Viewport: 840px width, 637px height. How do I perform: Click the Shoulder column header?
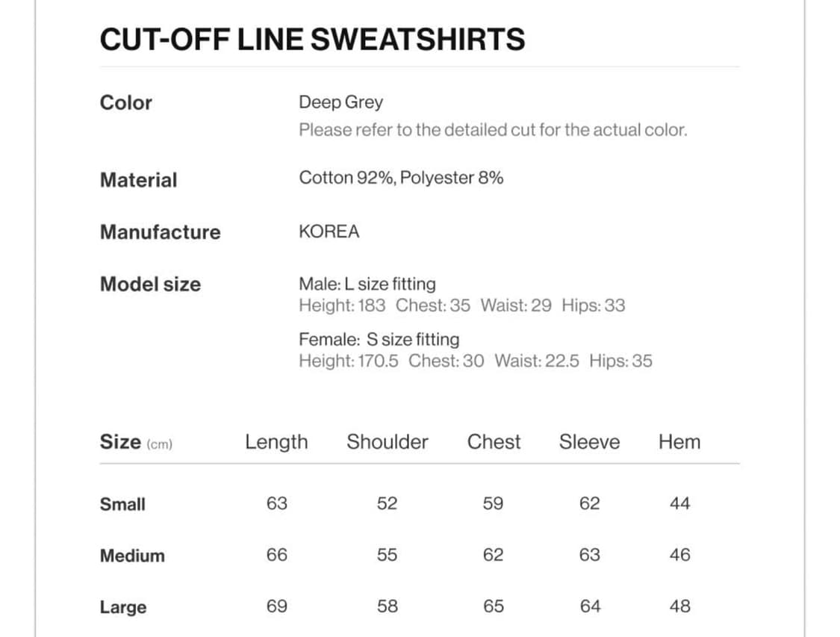[x=387, y=442]
